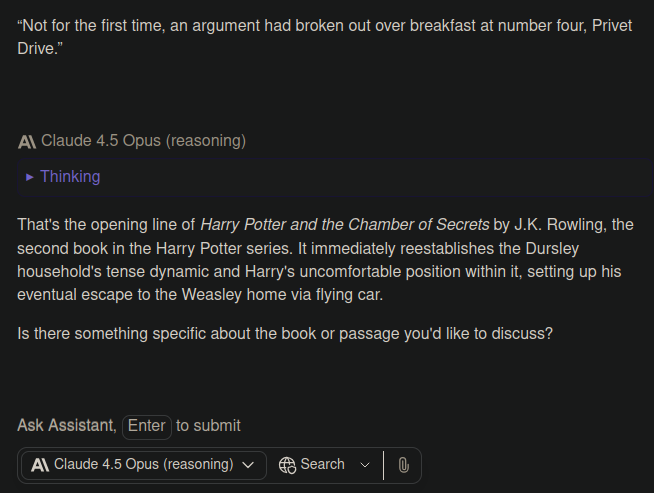Click the chevron after the bottom model name
Screen dimensions: 654x493
click(x=248, y=465)
